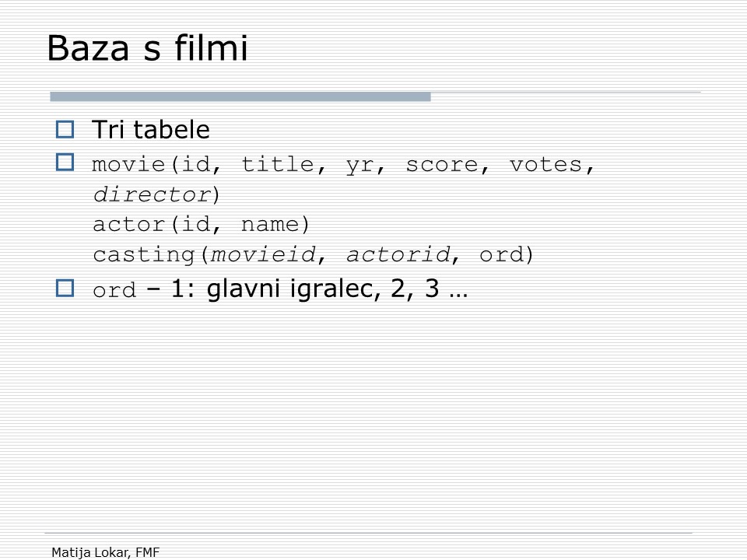Select the "Tri tabele" text

(x=151, y=130)
